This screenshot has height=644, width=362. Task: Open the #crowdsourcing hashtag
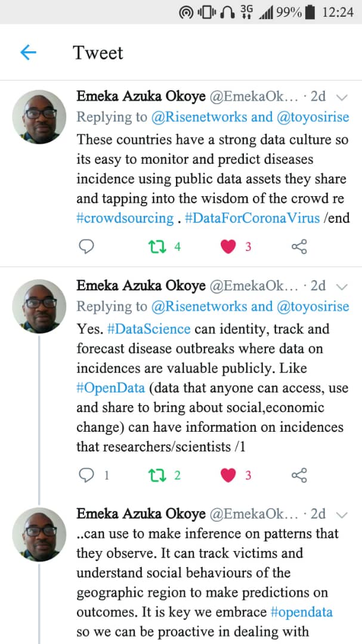pyautogui.click(x=125, y=218)
